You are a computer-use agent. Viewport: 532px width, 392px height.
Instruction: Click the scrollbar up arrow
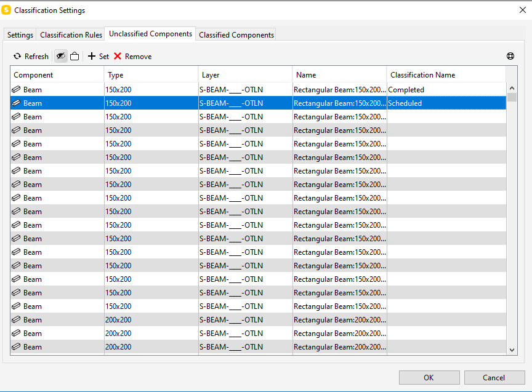point(512,88)
